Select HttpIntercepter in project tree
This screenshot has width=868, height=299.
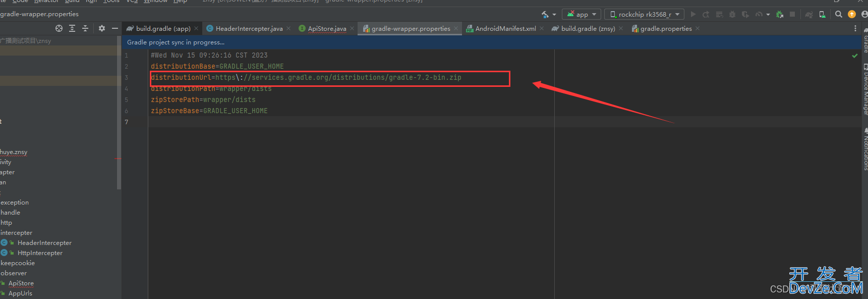(x=40, y=253)
